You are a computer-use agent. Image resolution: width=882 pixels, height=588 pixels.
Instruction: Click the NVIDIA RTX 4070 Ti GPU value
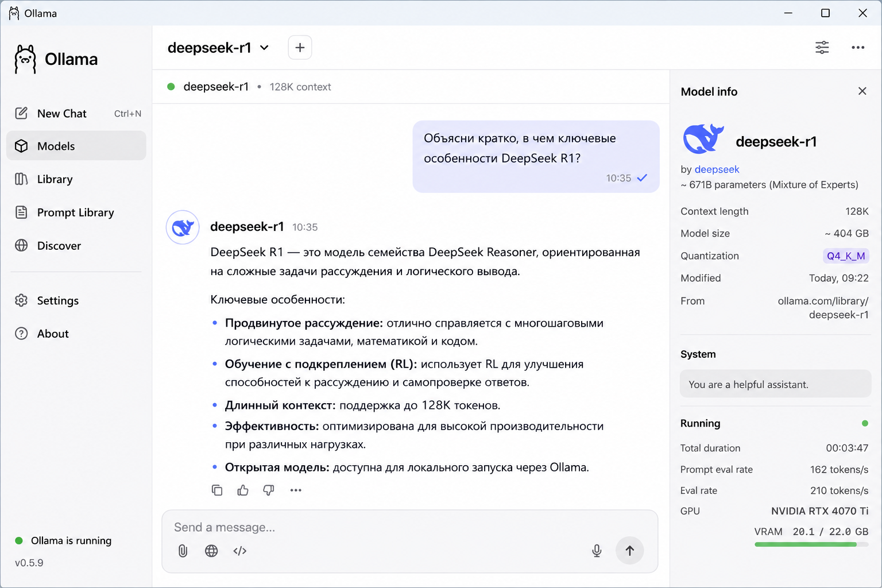click(x=819, y=511)
